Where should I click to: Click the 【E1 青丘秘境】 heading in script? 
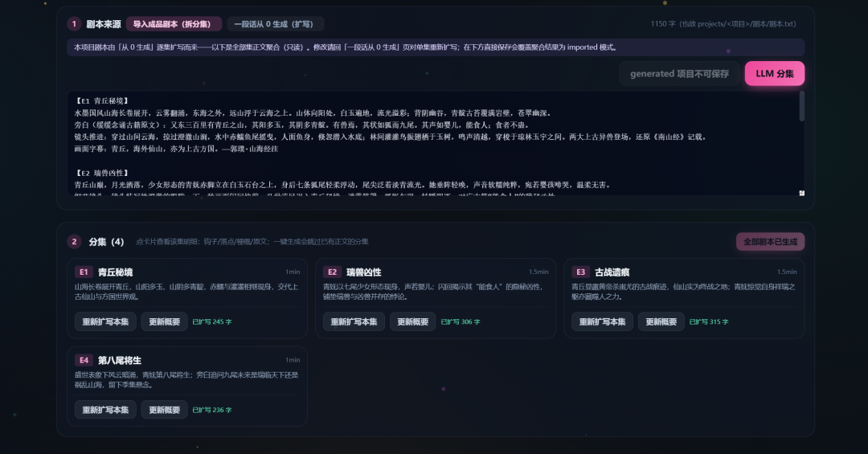click(x=102, y=100)
